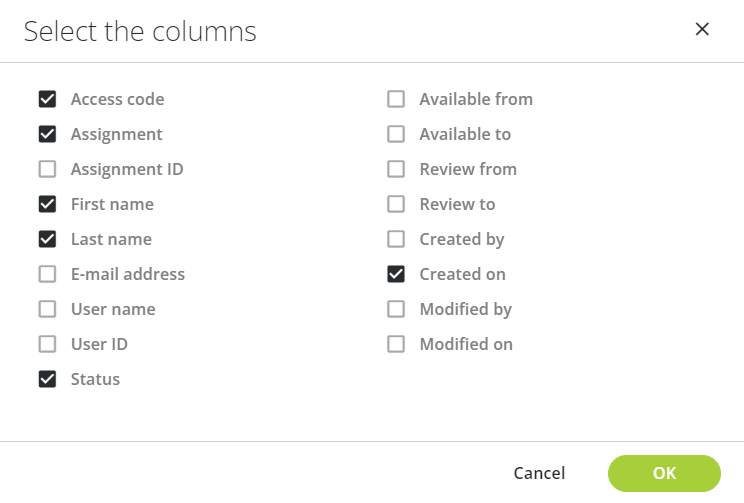The height and width of the screenshot is (503, 744).
Task: Check the User ID column box
Action: coord(47,344)
